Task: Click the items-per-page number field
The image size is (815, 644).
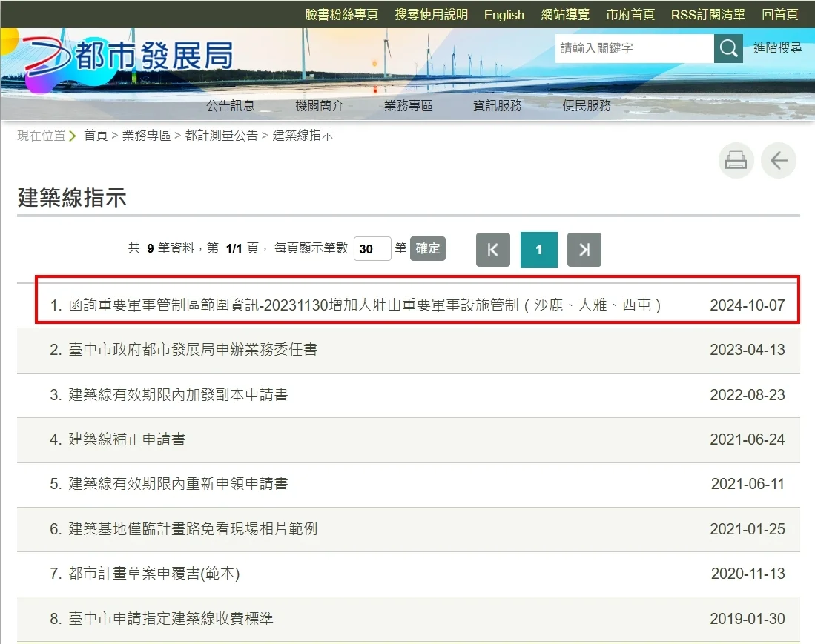Action: [x=372, y=249]
